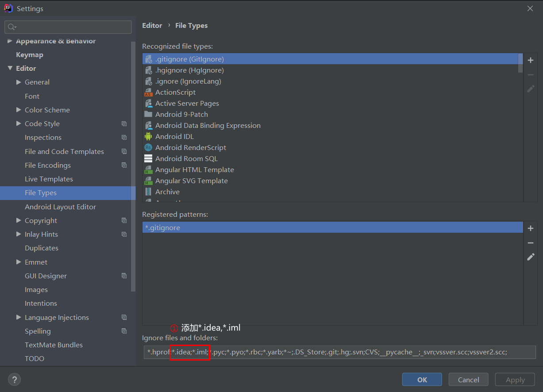Open the File and Code Templates page

64,151
